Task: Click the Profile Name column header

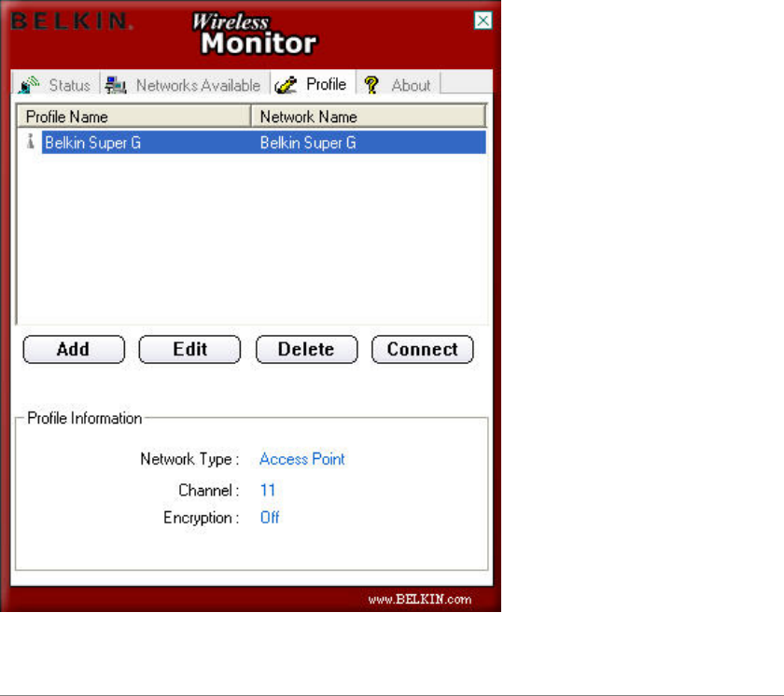Action: click(133, 117)
